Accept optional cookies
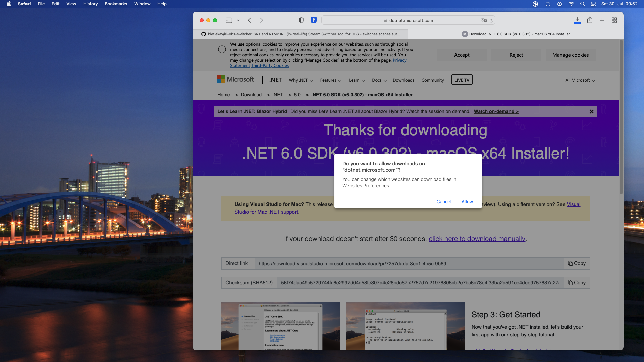Screen dimensions: 644x362 [x=462, y=55]
